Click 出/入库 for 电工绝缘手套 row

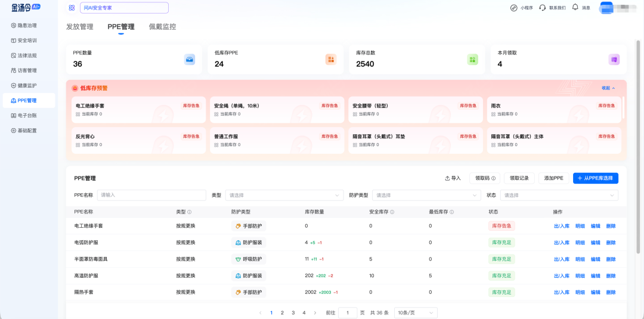(562, 226)
